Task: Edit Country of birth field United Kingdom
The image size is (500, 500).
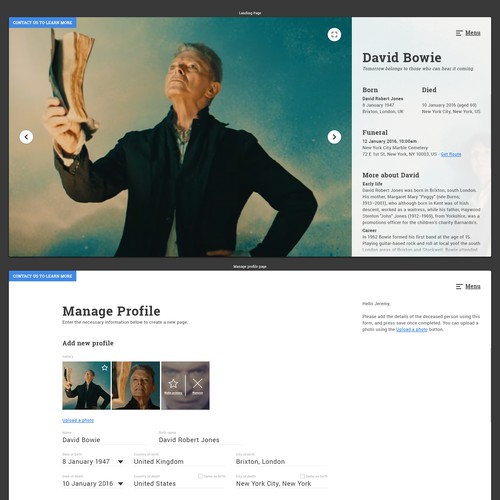Action: 179,462
